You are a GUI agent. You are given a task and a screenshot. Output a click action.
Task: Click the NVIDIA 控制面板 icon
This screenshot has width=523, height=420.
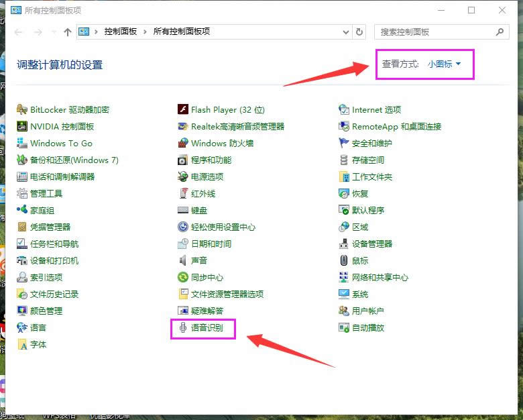[23, 126]
